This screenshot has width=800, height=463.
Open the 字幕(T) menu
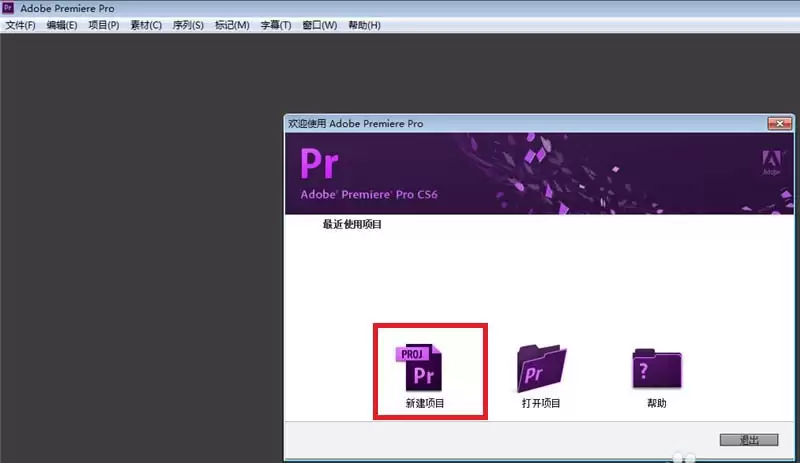[276, 25]
